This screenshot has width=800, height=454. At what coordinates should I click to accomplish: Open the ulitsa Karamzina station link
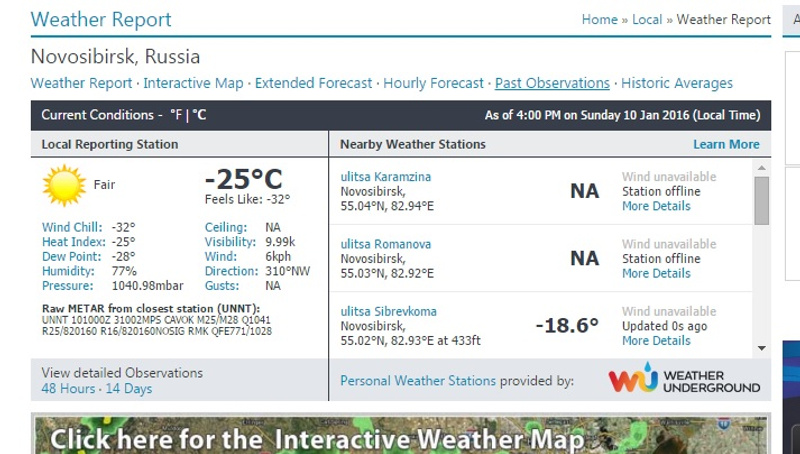pos(386,177)
